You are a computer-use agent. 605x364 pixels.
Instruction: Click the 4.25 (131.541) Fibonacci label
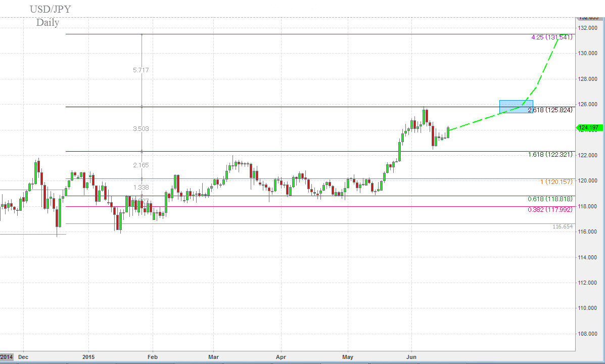pyautogui.click(x=551, y=37)
